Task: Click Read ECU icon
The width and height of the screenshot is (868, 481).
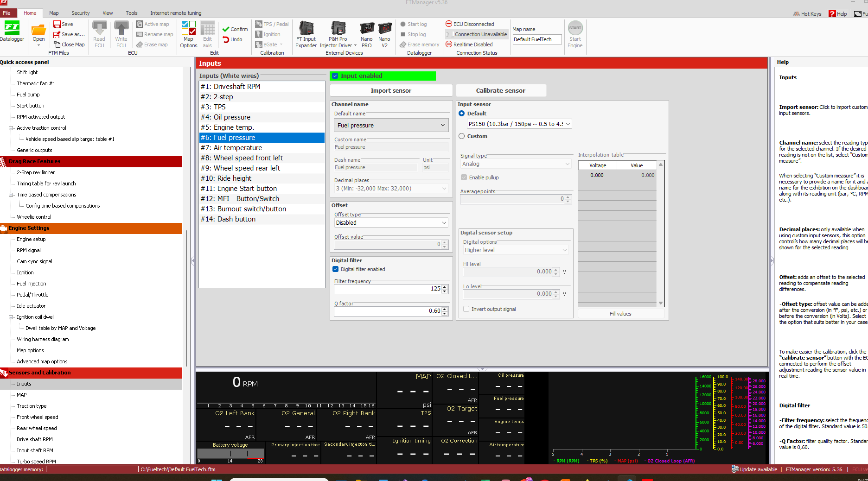Action: click(99, 34)
